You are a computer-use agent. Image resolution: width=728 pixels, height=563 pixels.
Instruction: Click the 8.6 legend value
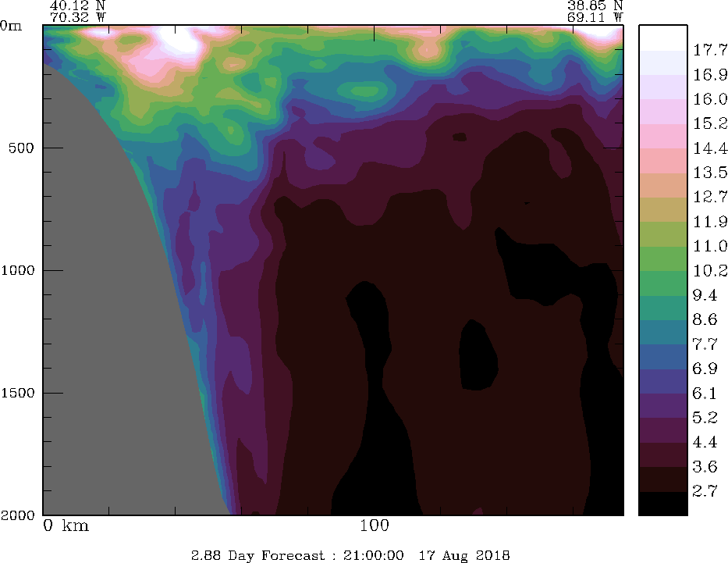click(x=705, y=319)
